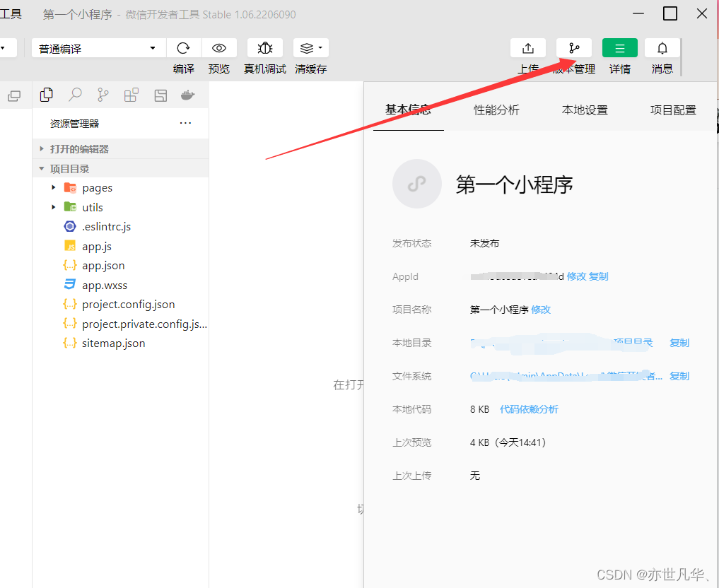Open version management branch icon
This screenshot has height=588, width=719.
(573, 48)
